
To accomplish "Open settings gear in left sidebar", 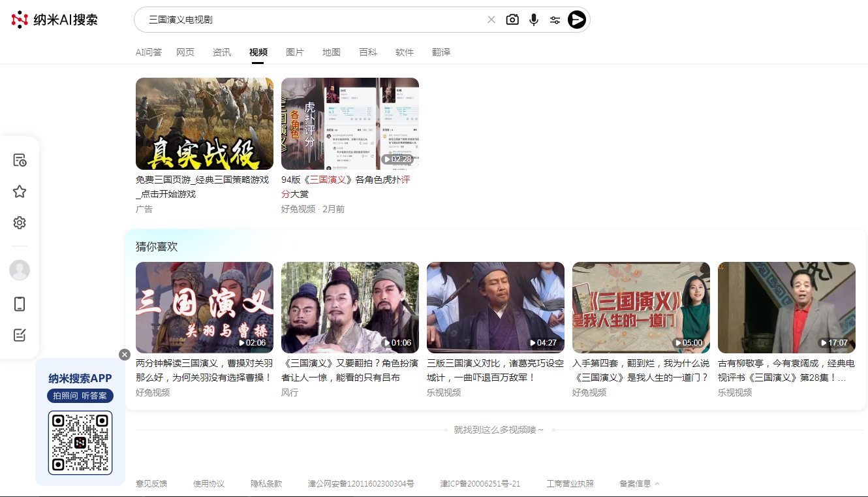I will coord(20,223).
